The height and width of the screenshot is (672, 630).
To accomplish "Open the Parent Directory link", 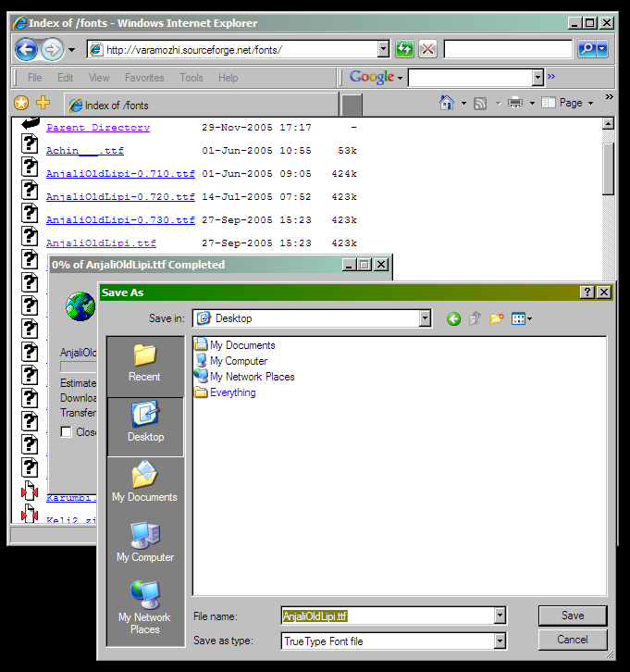I will click(x=98, y=128).
